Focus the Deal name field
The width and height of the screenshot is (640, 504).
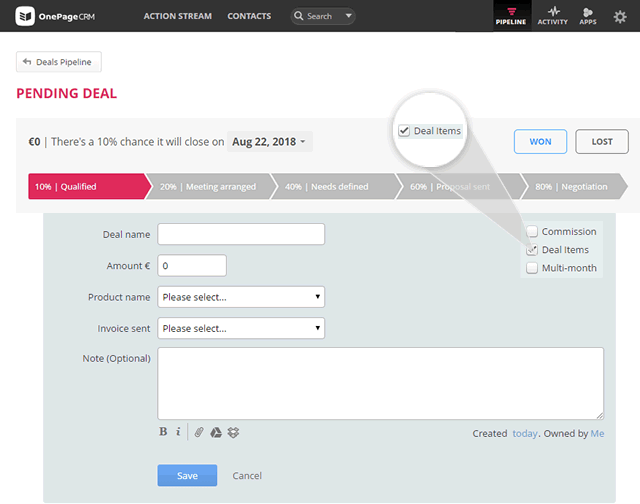pos(241,234)
